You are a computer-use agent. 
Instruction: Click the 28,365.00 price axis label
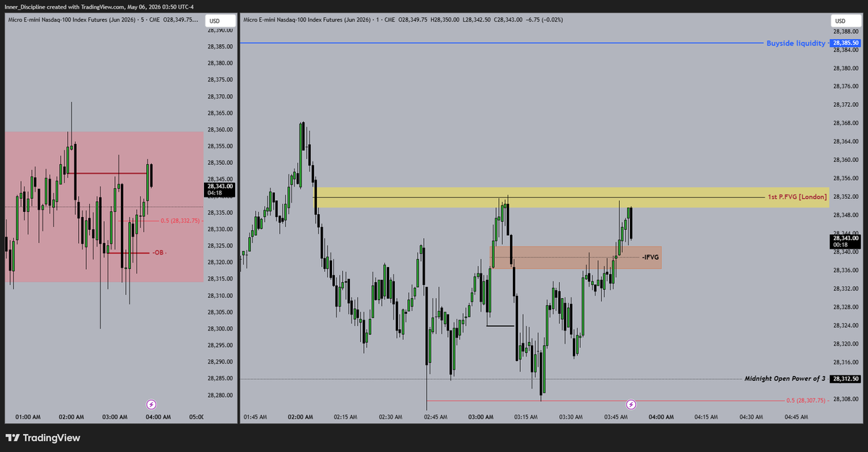coord(220,113)
